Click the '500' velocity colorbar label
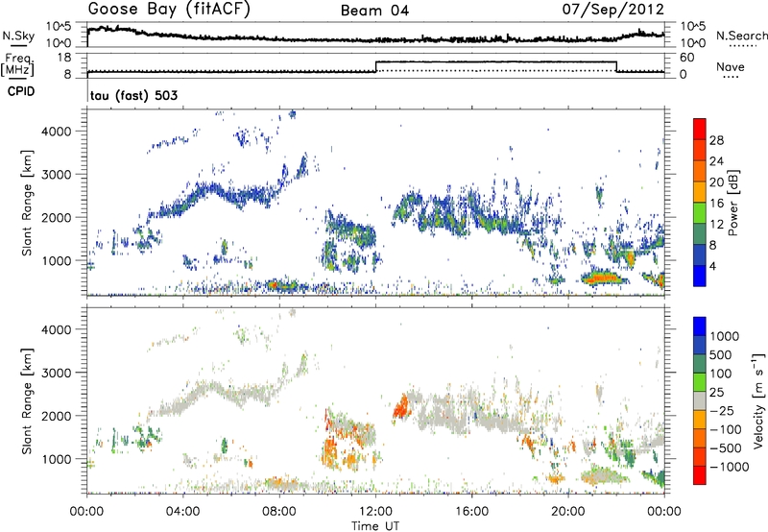 point(720,354)
